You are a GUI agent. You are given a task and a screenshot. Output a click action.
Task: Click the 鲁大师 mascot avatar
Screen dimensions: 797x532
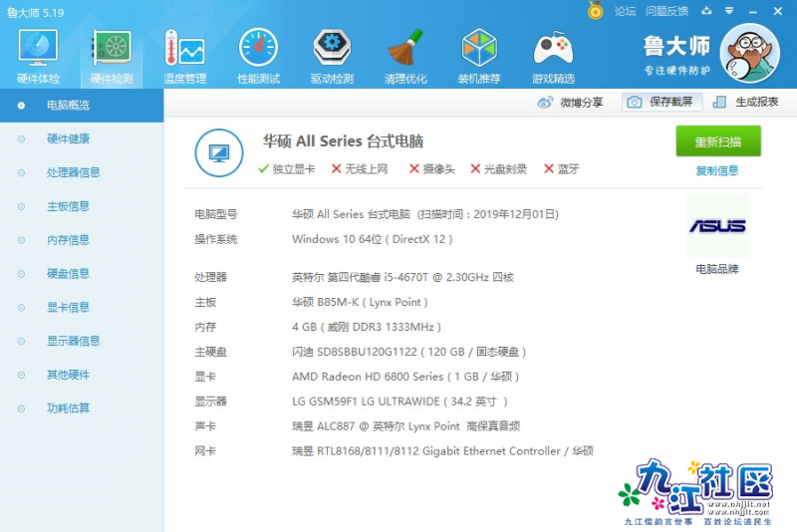point(750,54)
